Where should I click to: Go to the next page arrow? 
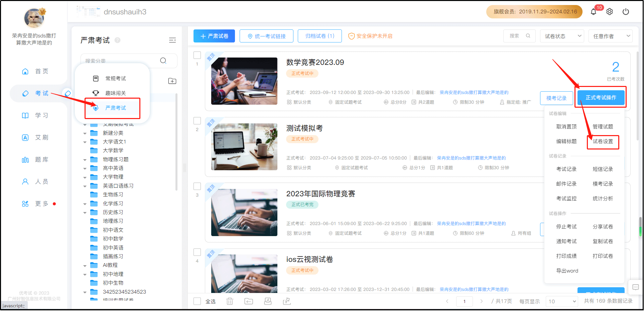482,301
